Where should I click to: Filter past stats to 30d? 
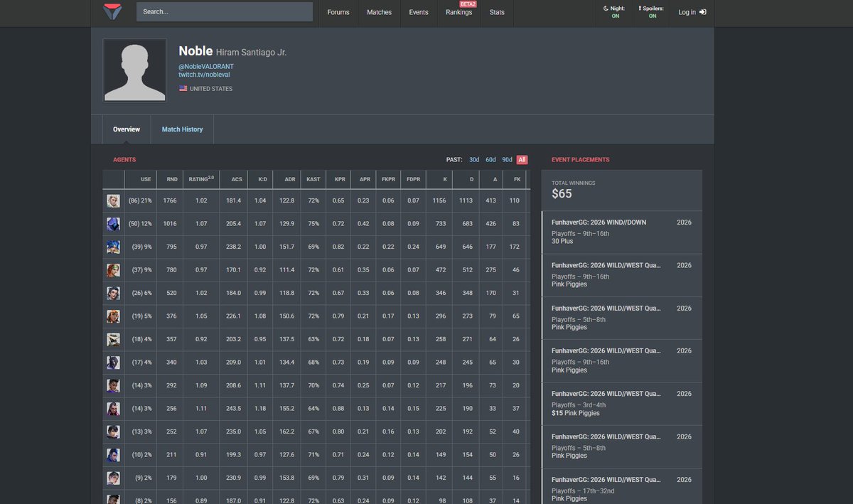coord(474,160)
